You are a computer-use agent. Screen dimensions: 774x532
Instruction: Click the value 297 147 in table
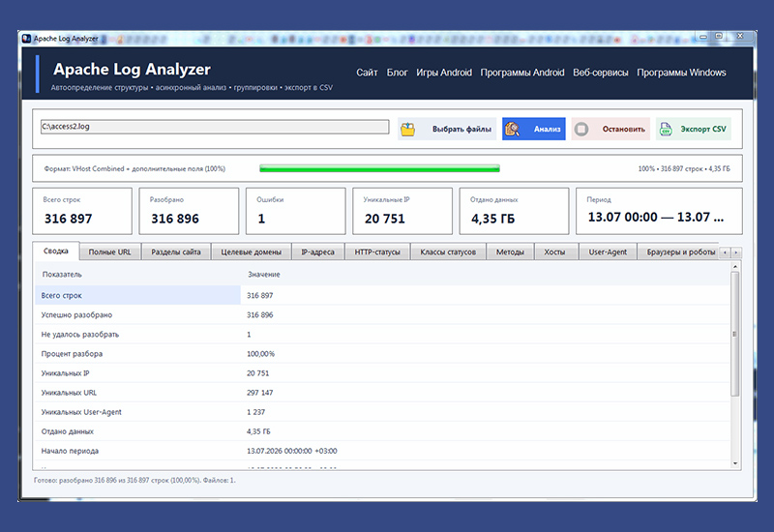[259, 393]
